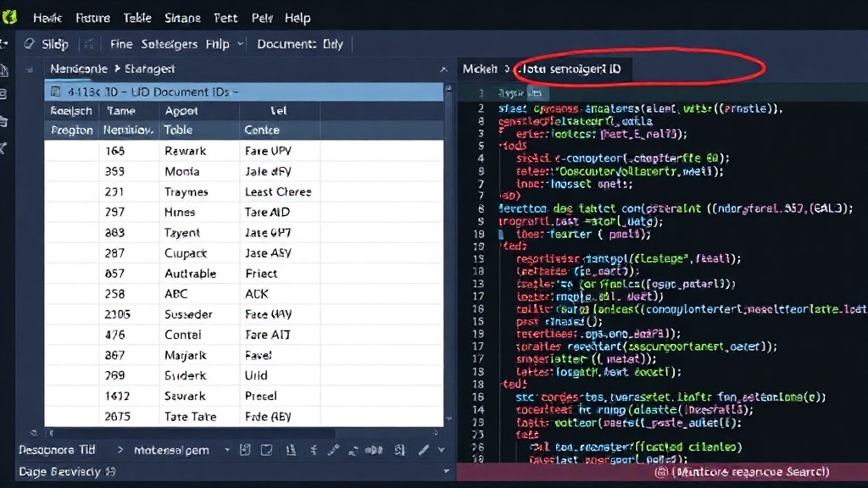868x488 pixels.
Task: Select the eyedropper icon in the bottom toolbar
Action: (x=333, y=451)
